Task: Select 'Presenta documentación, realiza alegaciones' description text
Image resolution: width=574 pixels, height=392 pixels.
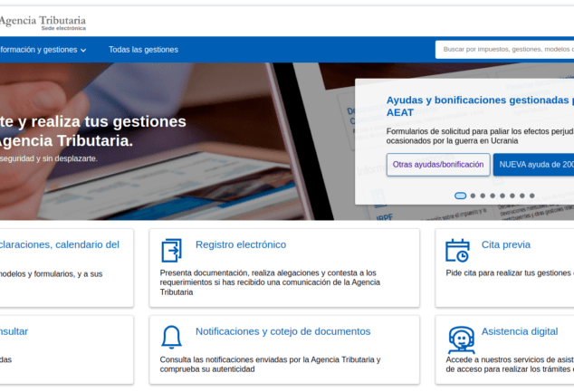Action: coord(270,282)
